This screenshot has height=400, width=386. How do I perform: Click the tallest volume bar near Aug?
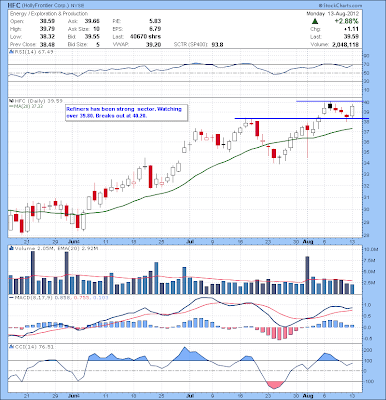[307, 275]
